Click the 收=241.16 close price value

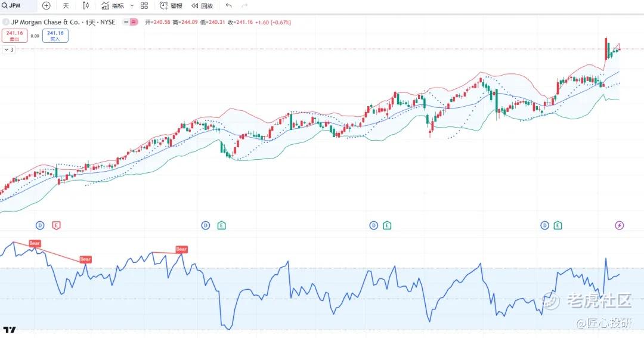[240, 22]
